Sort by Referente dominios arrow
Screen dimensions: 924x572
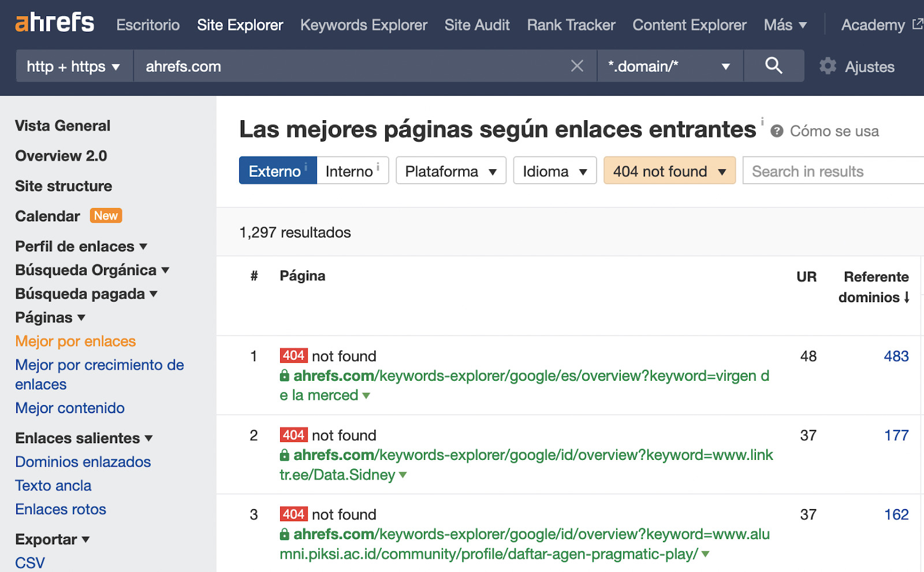[x=907, y=298]
